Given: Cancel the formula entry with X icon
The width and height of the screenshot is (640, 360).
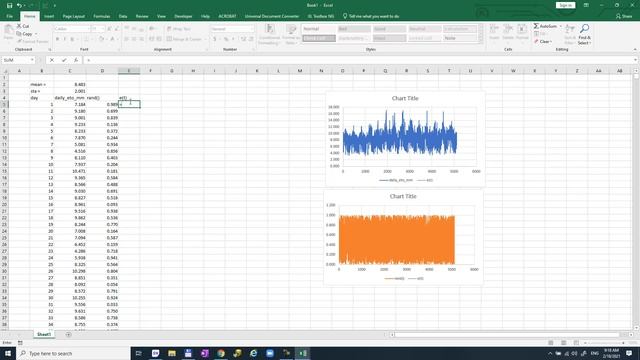Looking at the screenshot, I should pos(51,60).
